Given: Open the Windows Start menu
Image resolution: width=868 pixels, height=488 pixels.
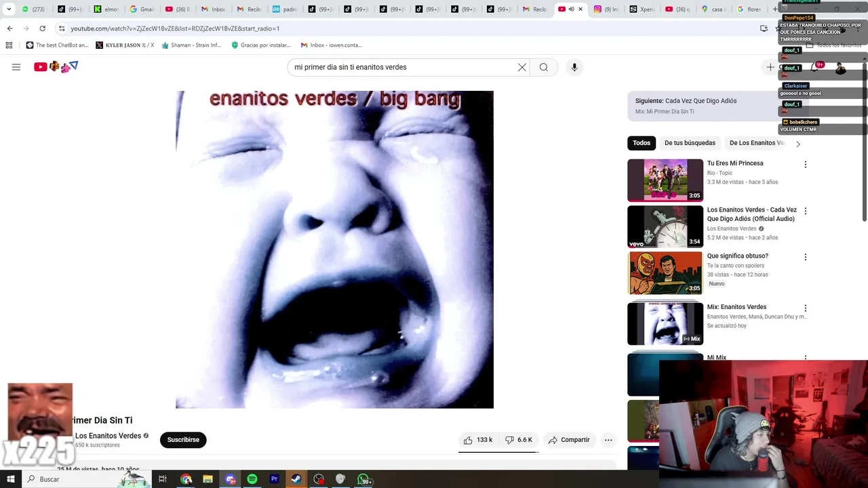Looking at the screenshot, I should [10, 479].
